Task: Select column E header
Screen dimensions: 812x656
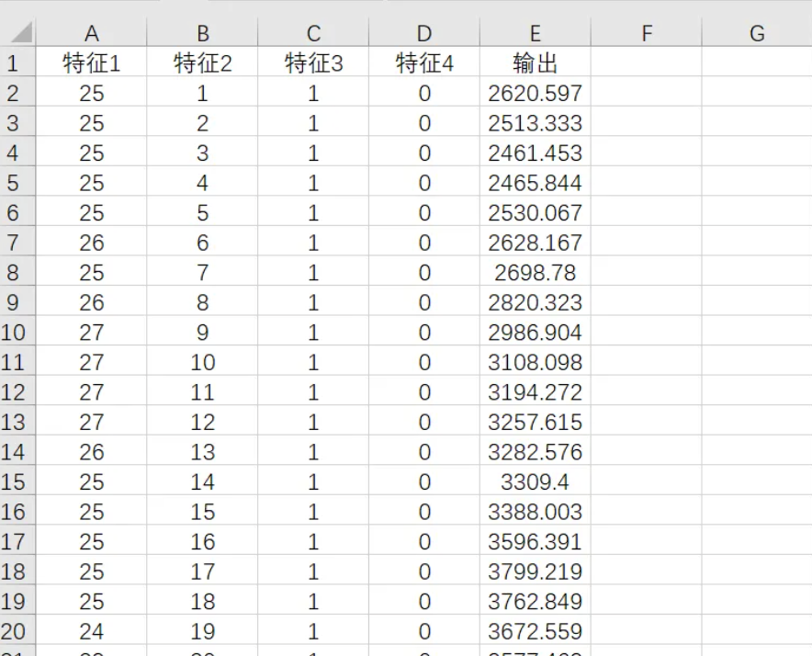Action: coord(536,33)
